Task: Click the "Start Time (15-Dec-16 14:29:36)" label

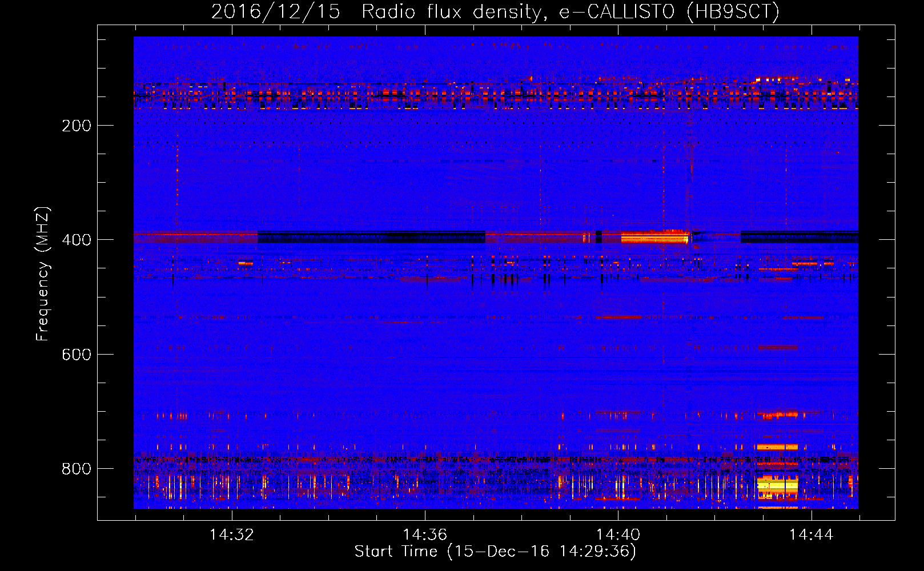Action: tap(495, 552)
